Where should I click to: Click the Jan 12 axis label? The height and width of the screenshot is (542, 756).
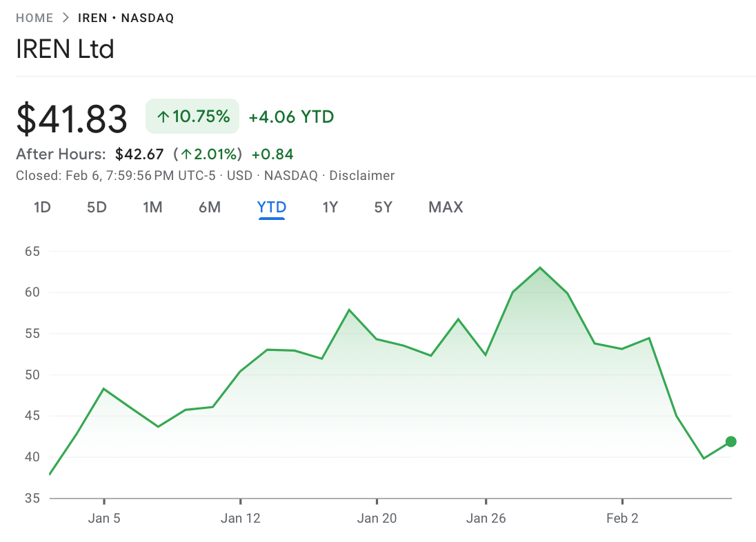pyautogui.click(x=241, y=519)
